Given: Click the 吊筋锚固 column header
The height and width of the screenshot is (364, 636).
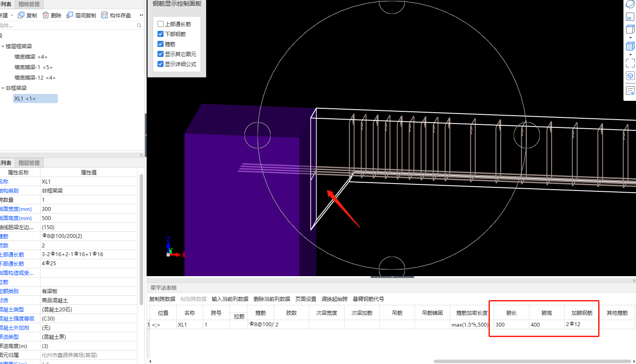Looking at the screenshot, I should click(432, 313).
